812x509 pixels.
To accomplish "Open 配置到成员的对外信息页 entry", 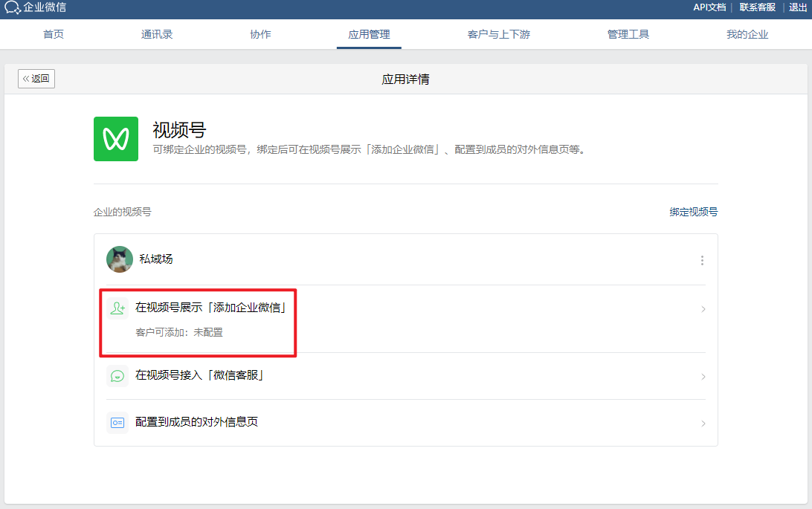I will pos(406,423).
